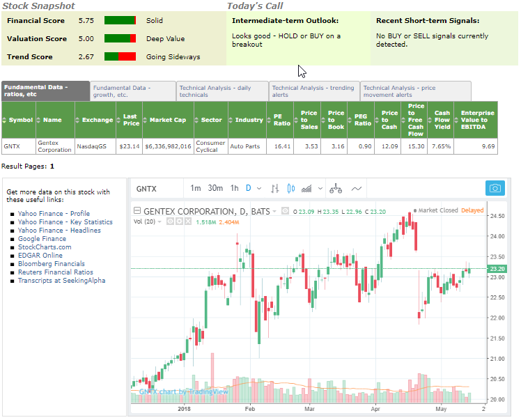Click the GNTX symbol search field
The height and width of the screenshot is (420, 521).
click(x=157, y=188)
